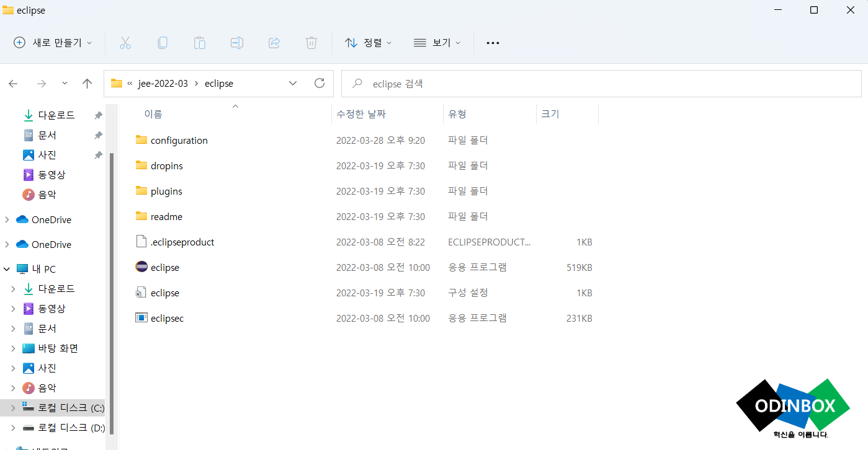The height and width of the screenshot is (450, 868).
Task: Click the 231KB size cell
Action: tap(579, 319)
